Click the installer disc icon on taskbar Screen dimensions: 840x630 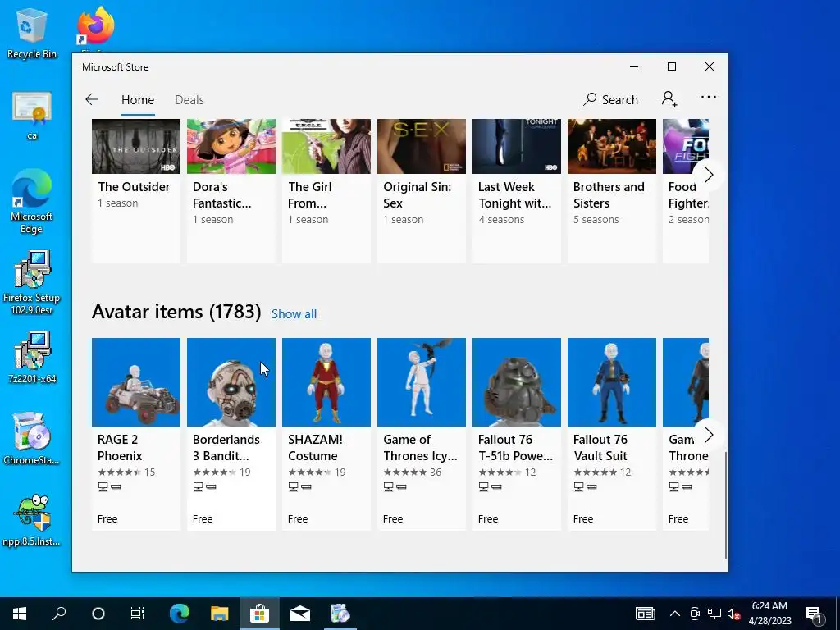tap(340, 614)
